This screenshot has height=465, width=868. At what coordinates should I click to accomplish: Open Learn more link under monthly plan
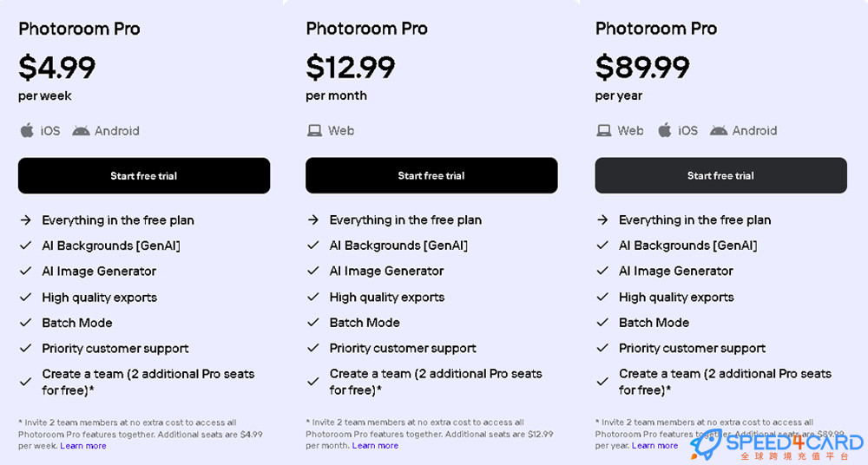click(x=375, y=445)
